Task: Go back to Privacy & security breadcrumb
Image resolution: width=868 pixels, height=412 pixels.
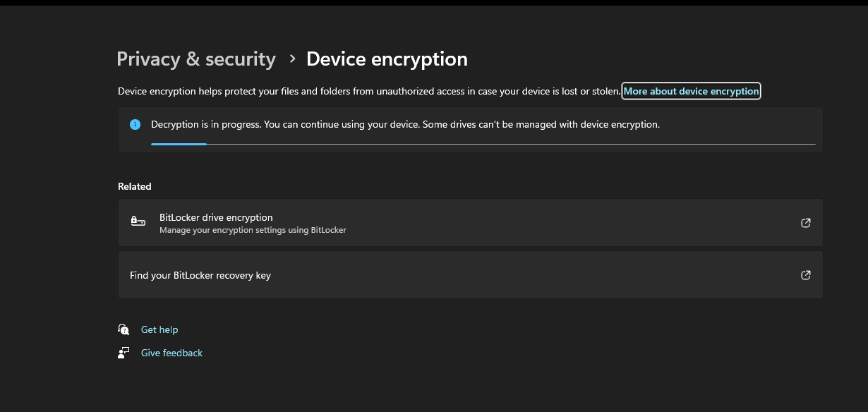Action: point(196,59)
